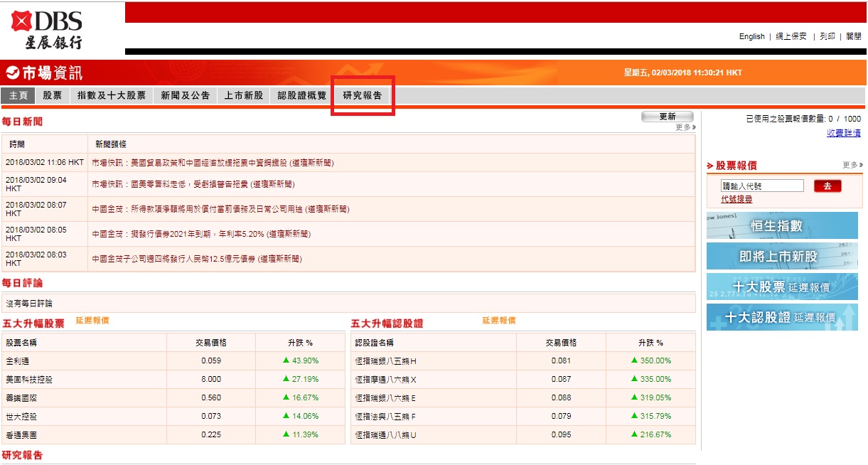This screenshot has width=868, height=465.
Task: Expand 更多 under the 更新 button
Action: (685, 127)
